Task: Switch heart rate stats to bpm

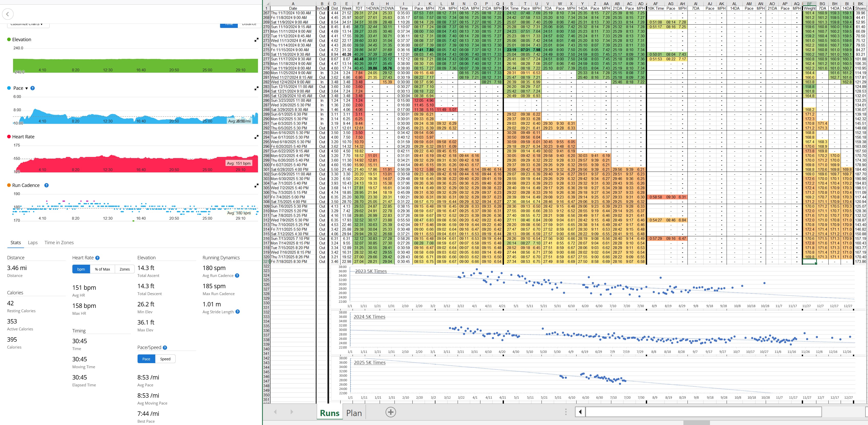Action: tap(81, 269)
